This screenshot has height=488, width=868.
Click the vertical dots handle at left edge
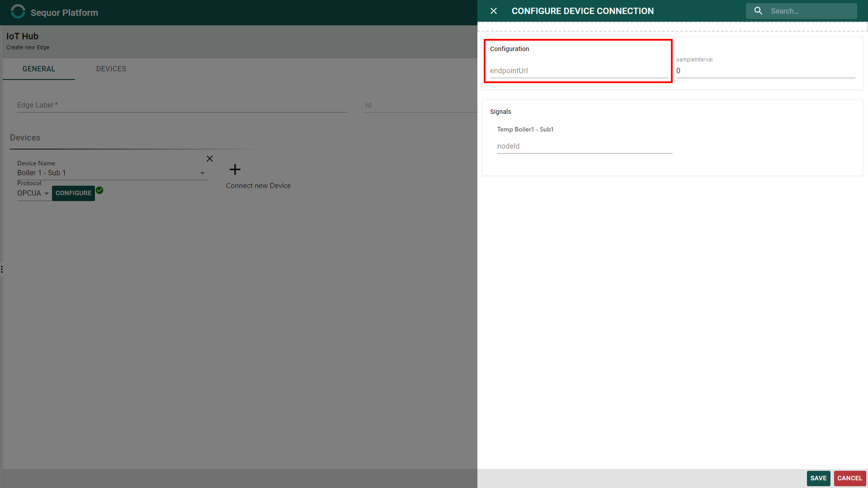2,270
